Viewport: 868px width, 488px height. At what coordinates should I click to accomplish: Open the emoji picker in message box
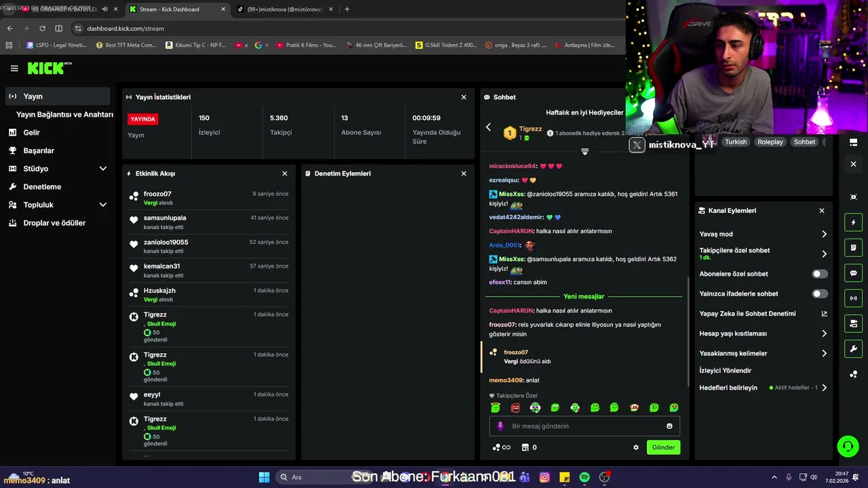[x=669, y=426]
